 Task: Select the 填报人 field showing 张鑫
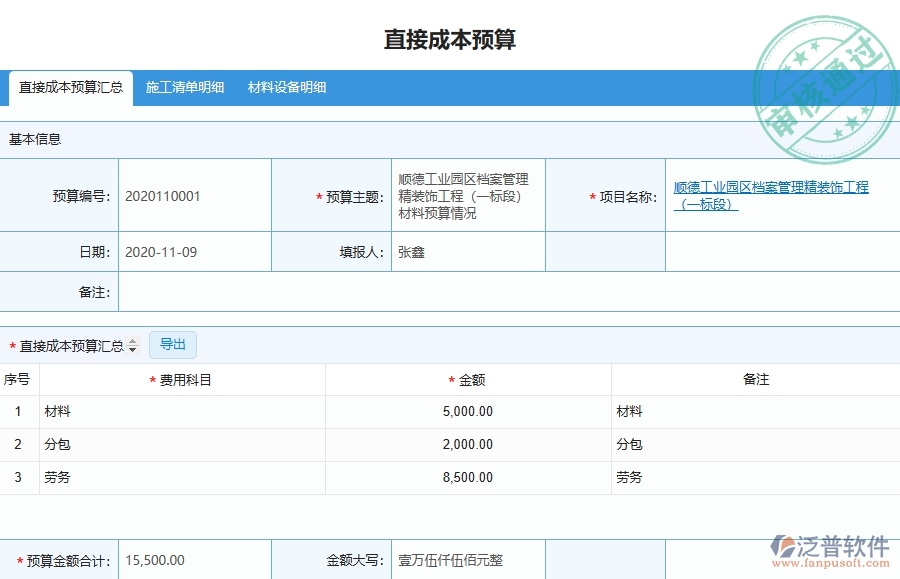tap(467, 251)
